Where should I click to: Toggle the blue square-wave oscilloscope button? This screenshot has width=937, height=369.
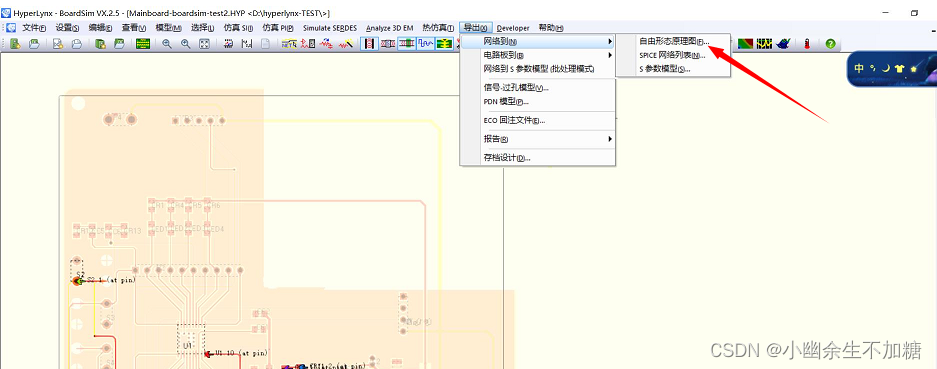[425, 44]
